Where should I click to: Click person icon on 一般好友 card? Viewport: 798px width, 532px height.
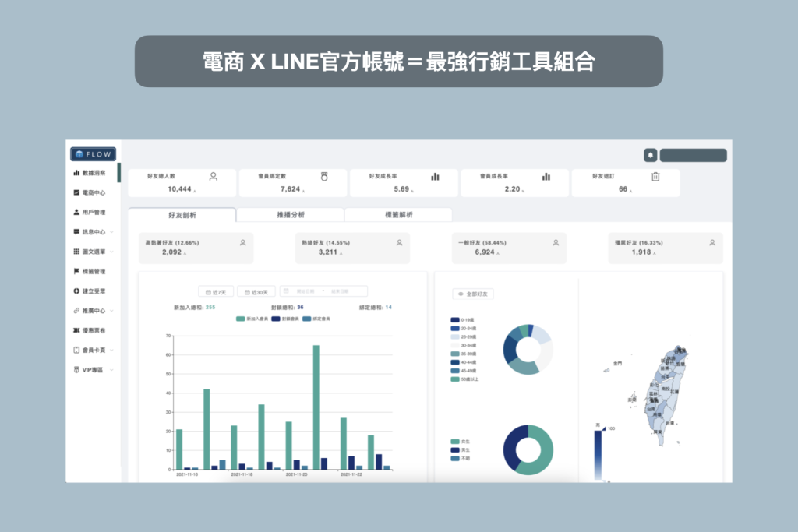coord(556,242)
